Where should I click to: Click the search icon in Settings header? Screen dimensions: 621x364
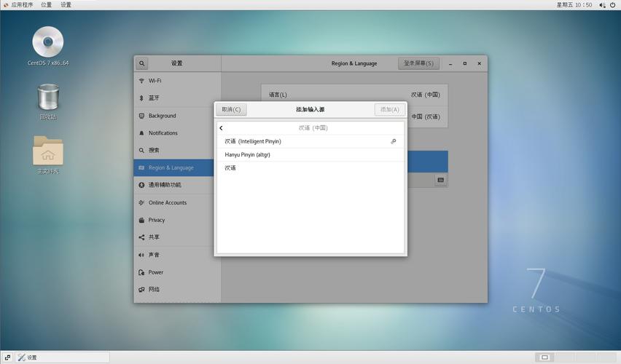click(142, 63)
